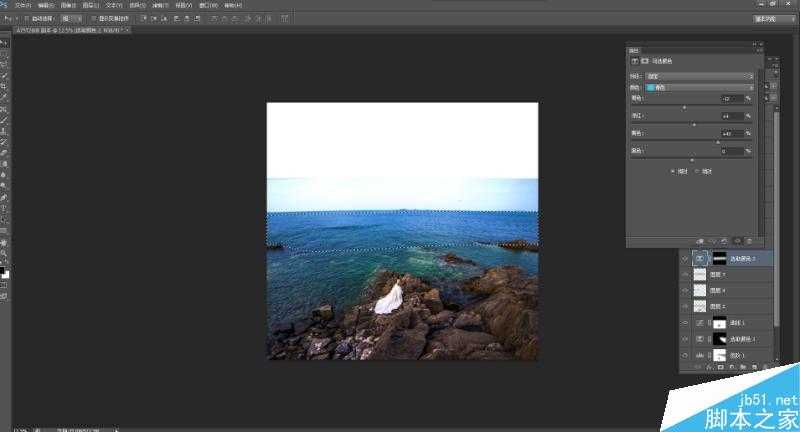
Task: Select the Move tool in the toolbox
Action: tap(5, 43)
